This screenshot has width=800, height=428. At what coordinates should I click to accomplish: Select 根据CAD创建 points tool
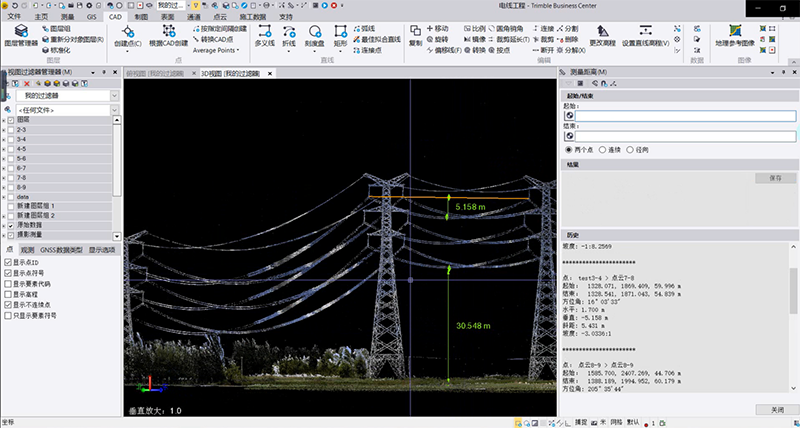tap(169, 35)
